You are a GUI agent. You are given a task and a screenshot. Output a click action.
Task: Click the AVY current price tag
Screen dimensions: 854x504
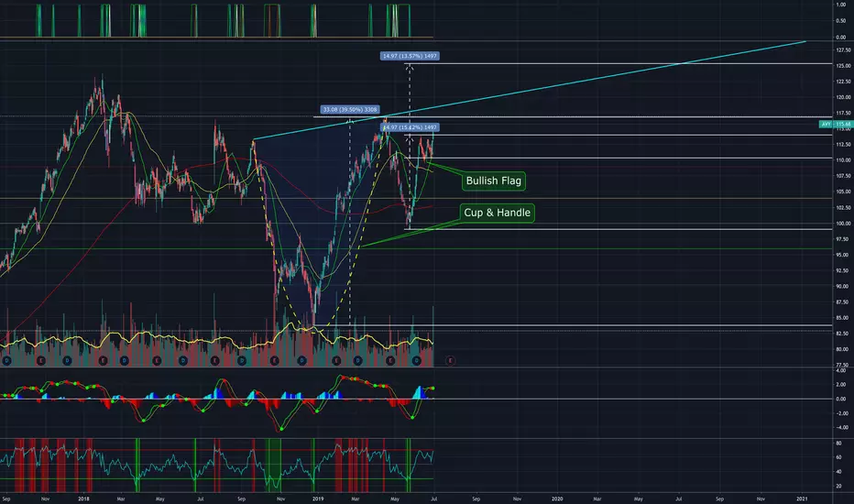[836, 125]
